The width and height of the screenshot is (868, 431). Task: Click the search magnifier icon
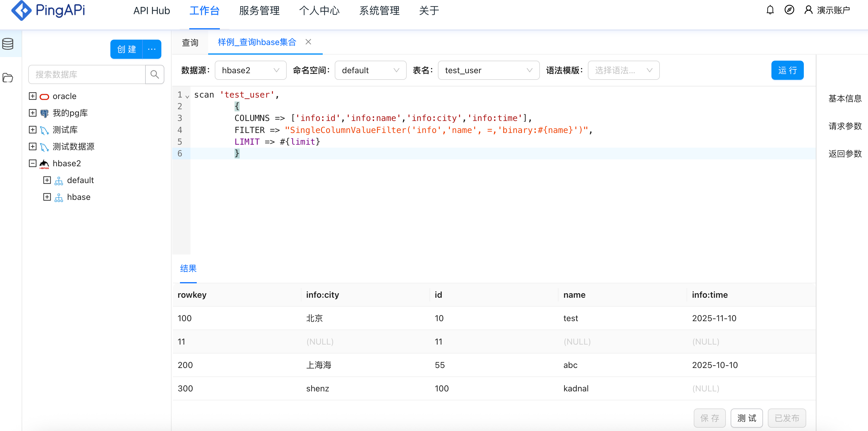click(155, 74)
